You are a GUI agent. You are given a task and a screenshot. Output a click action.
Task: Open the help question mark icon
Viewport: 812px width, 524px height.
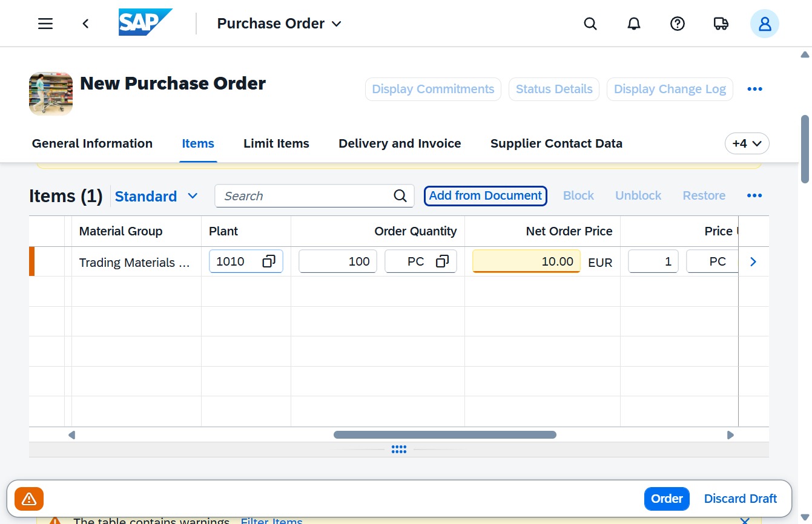(678, 24)
